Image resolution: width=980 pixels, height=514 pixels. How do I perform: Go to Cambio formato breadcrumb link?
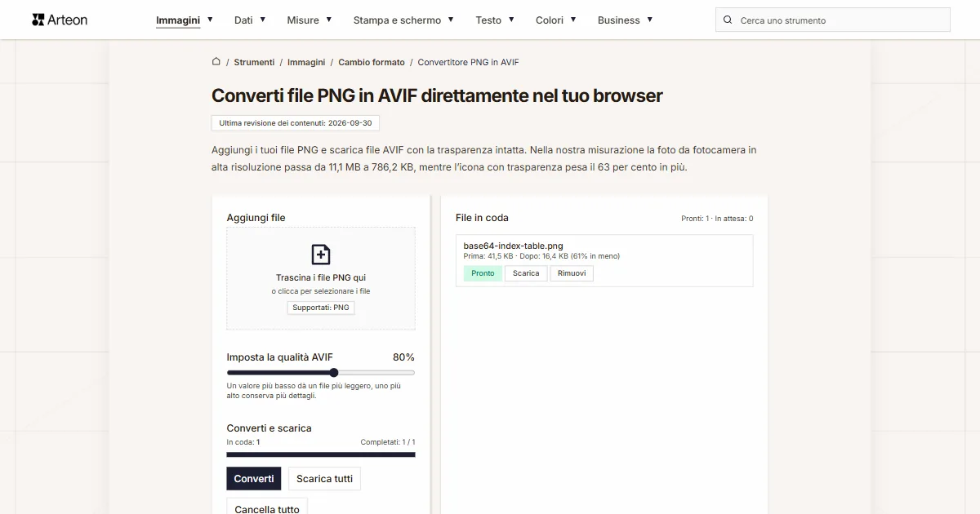click(372, 62)
